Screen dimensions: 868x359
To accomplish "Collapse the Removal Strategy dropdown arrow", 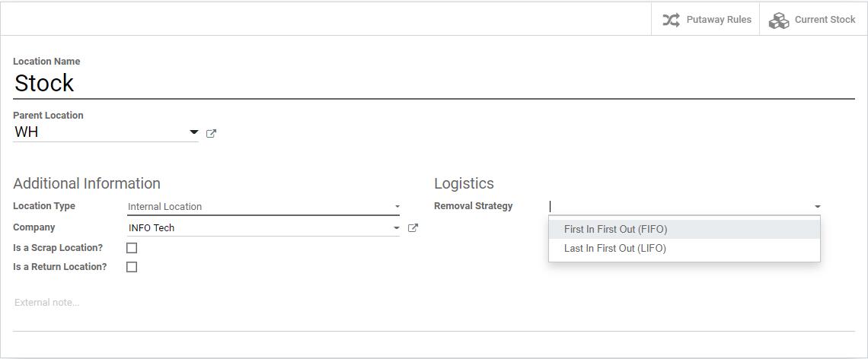I will click(818, 207).
